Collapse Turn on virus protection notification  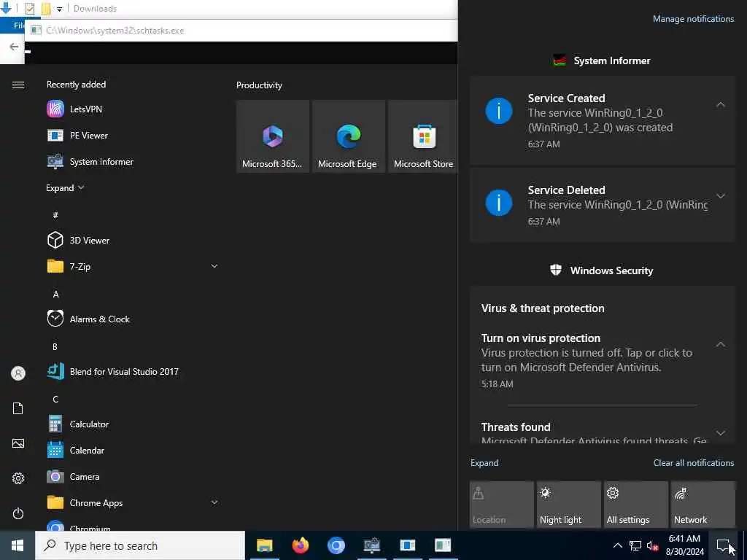(721, 344)
